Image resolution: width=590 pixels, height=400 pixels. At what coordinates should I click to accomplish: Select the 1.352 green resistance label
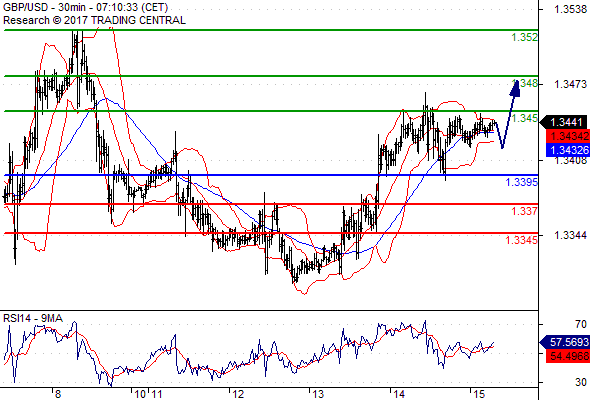point(525,37)
